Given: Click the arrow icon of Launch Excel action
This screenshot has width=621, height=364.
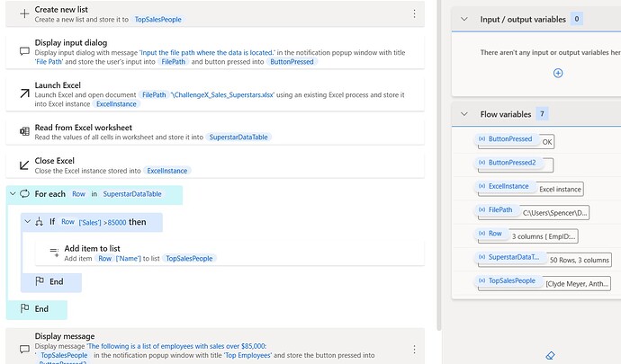Looking at the screenshot, I should pos(24,93).
